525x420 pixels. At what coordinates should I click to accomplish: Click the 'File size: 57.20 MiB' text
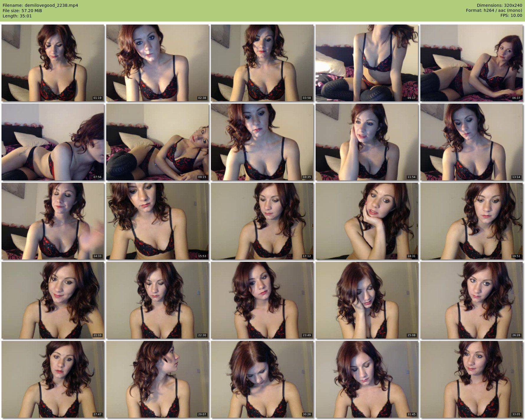click(x=22, y=11)
